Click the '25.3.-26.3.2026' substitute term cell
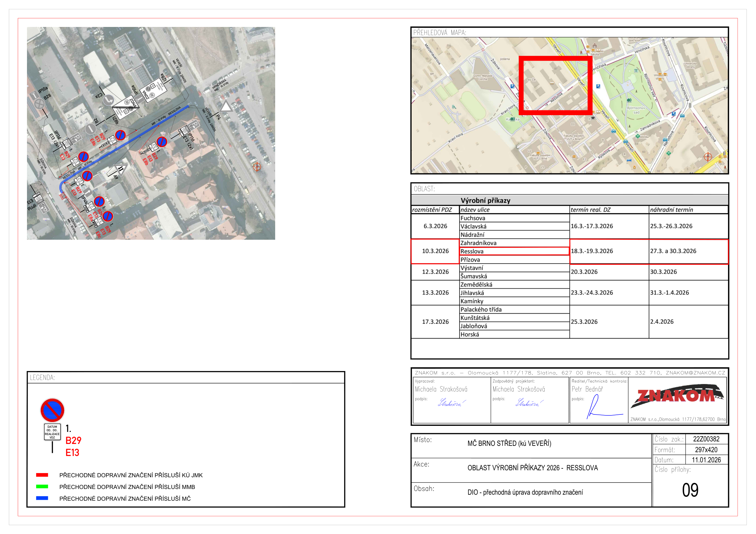 688,226
